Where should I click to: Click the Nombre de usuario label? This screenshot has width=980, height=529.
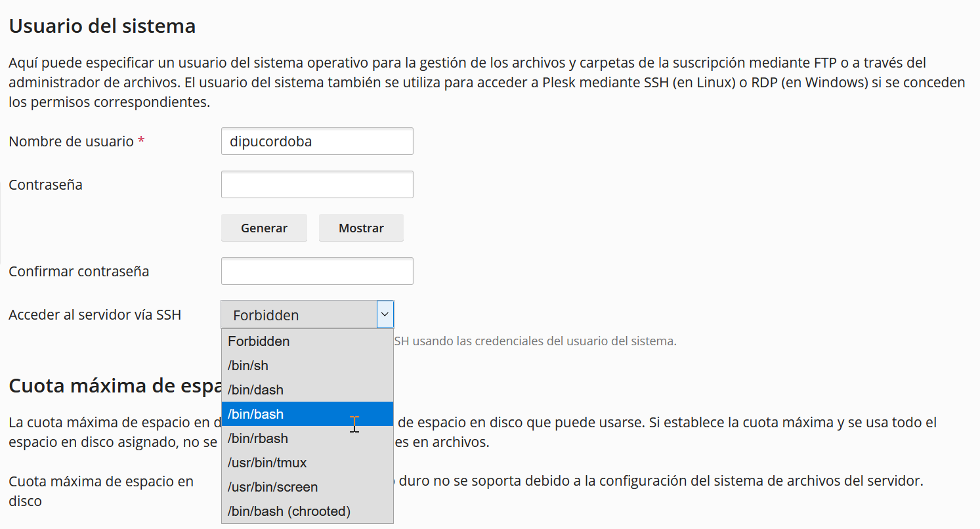71,141
